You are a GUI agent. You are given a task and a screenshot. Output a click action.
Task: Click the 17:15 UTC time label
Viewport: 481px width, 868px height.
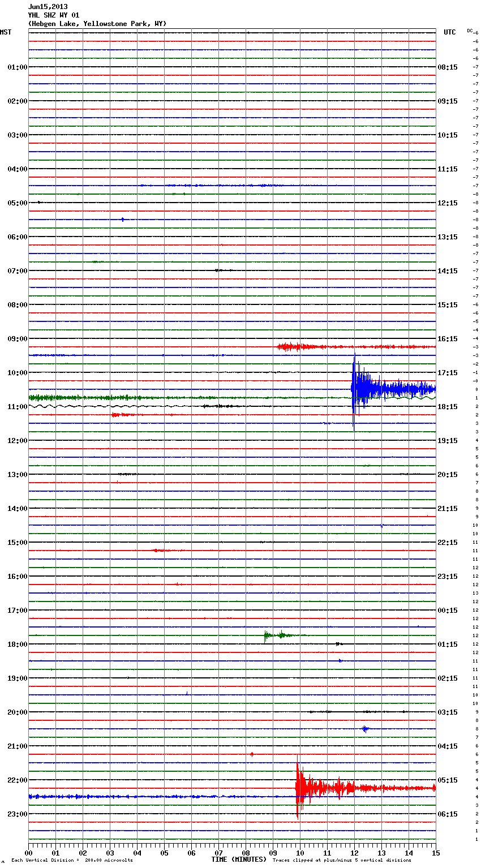coord(448,373)
